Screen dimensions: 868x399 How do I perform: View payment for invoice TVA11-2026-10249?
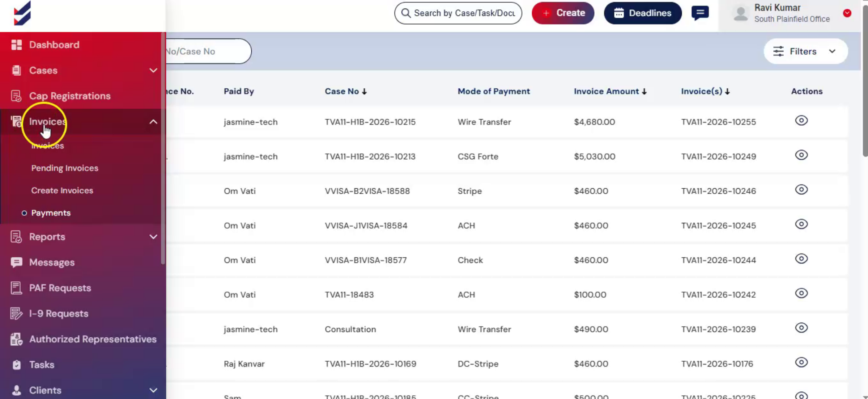[801, 155]
